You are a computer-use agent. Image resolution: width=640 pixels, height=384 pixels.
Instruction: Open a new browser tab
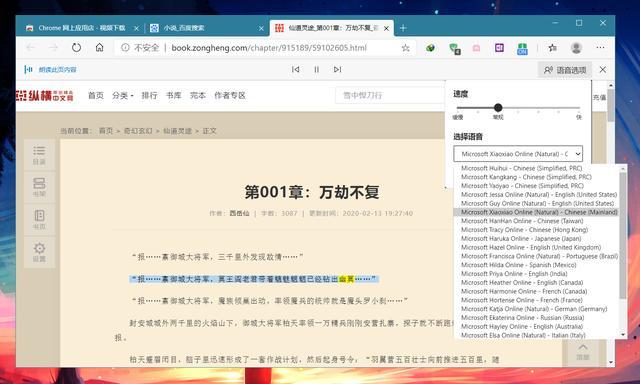403,28
